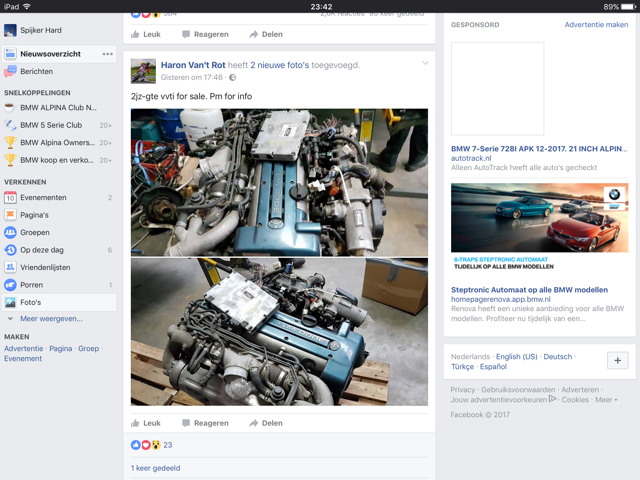Open '1 keer gedeeld' shares link

point(156,468)
